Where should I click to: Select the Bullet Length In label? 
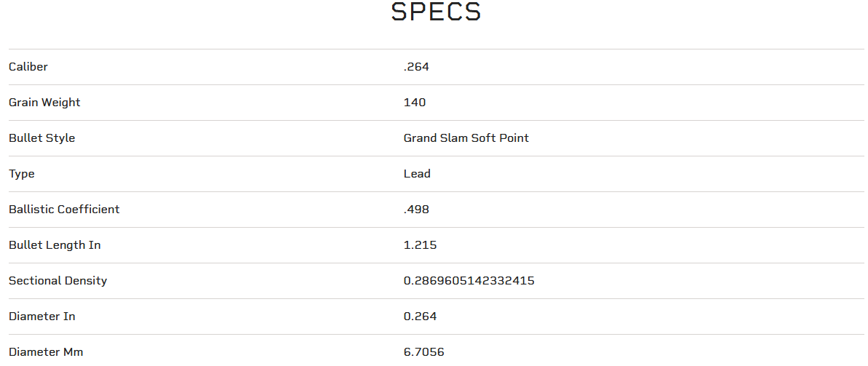click(x=55, y=244)
